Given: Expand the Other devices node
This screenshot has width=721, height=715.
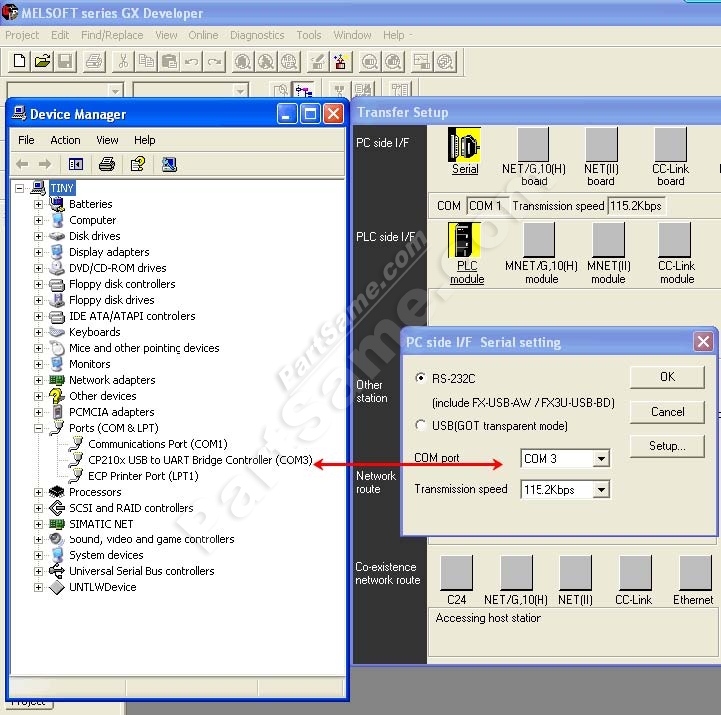Looking at the screenshot, I should 38,396.
